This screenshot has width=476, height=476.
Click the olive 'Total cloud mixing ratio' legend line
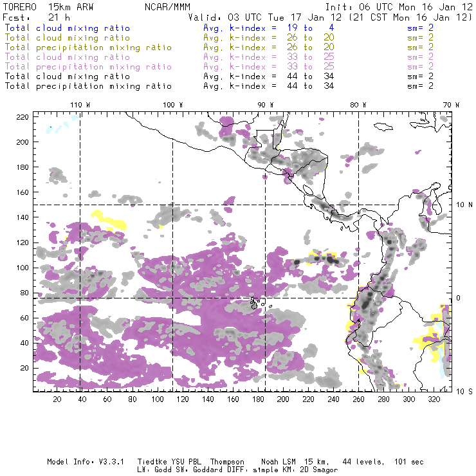68,38
